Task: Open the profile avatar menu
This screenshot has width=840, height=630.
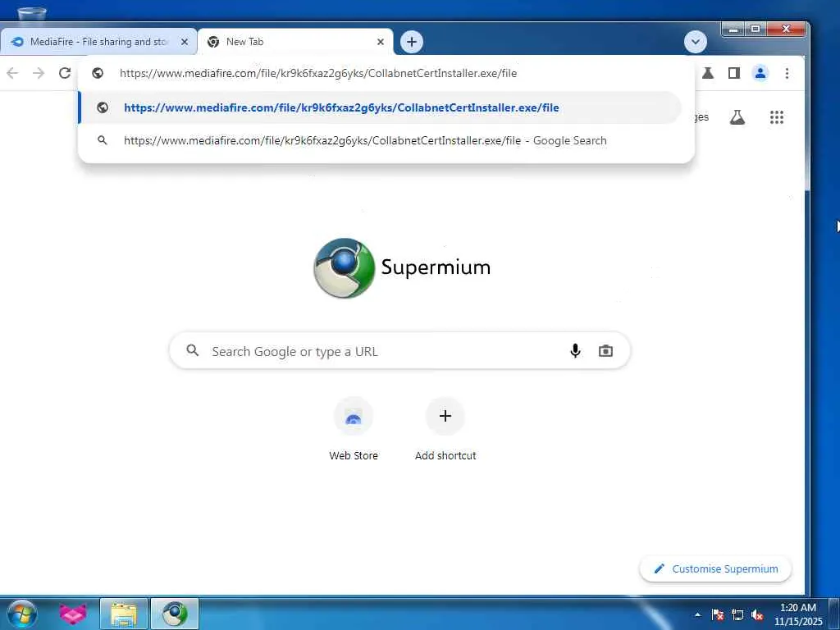Action: 760,73
